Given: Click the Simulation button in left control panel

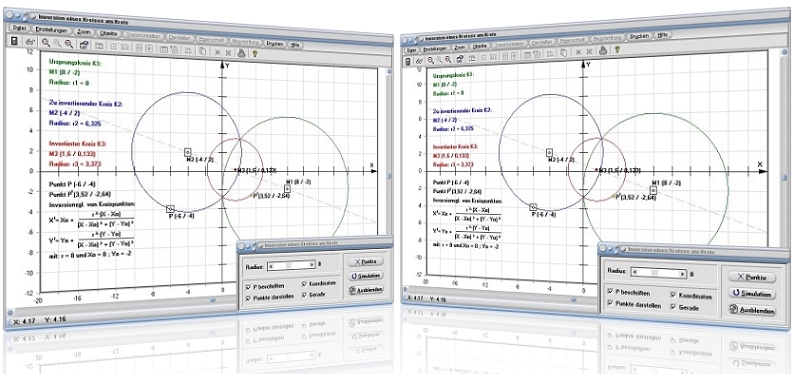Looking at the screenshot, I should (365, 276).
